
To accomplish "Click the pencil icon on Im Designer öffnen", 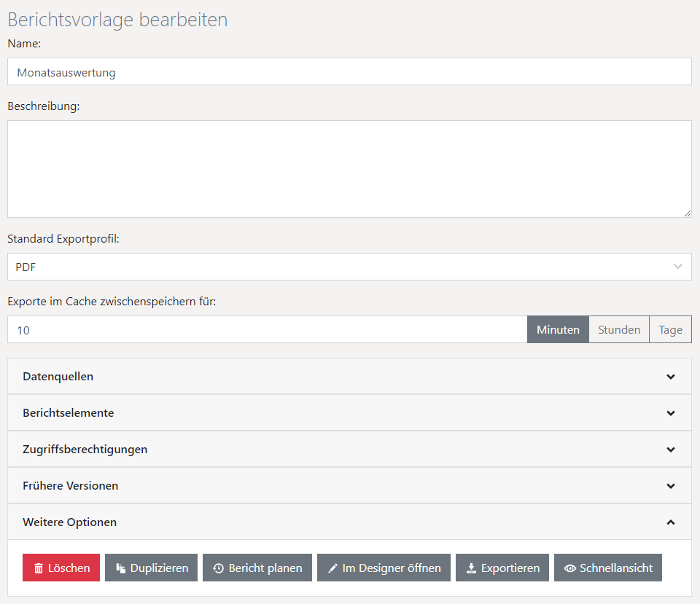I will pos(332,568).
